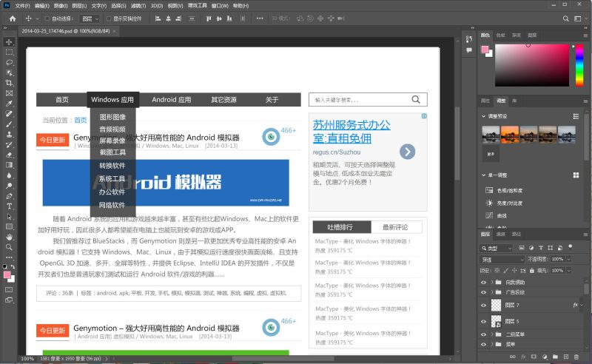
Task: Select the Hand tool
Action: coord(9,237)
